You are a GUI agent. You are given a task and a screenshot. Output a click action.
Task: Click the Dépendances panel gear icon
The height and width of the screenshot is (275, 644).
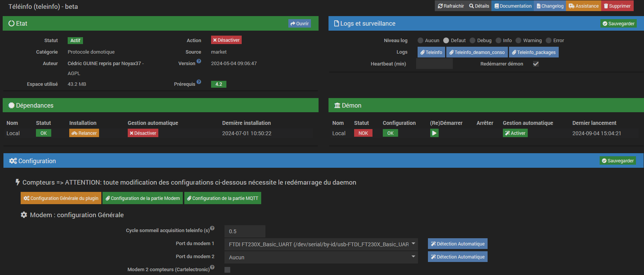tap(11, 105)
